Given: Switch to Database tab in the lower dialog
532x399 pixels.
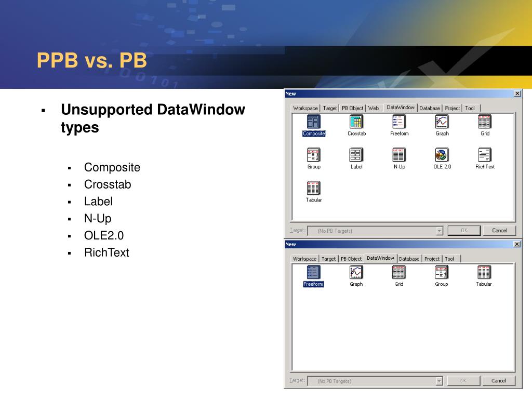Looking at the screenshot, I should pos(409,259).
